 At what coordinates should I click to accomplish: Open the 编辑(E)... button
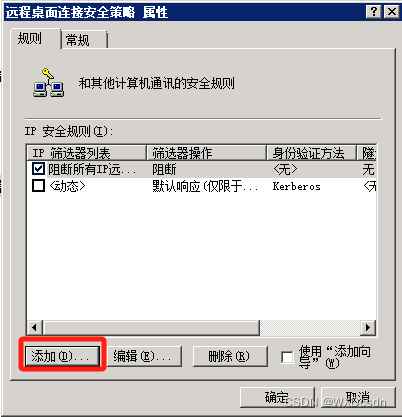point(144,356)
